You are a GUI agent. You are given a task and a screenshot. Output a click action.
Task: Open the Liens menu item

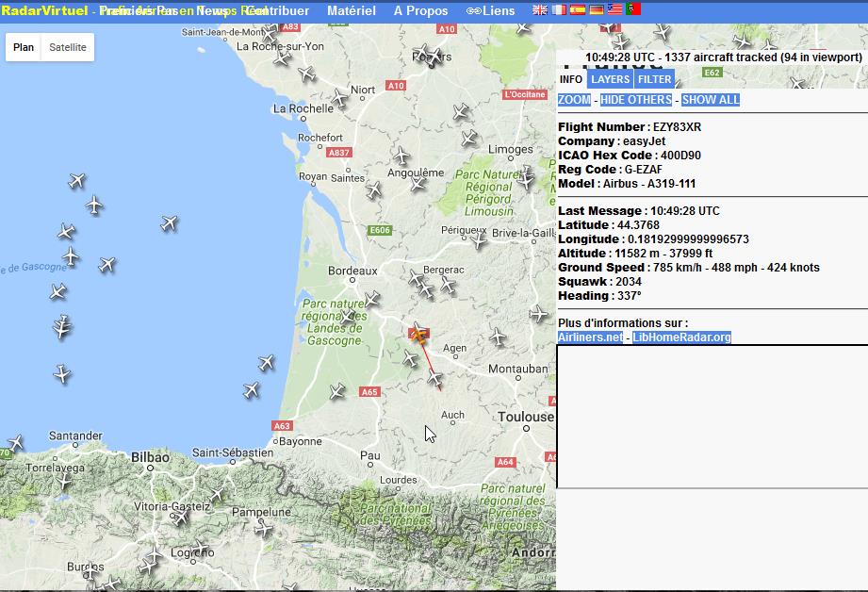pyautogui.click(x=490, y=10)
